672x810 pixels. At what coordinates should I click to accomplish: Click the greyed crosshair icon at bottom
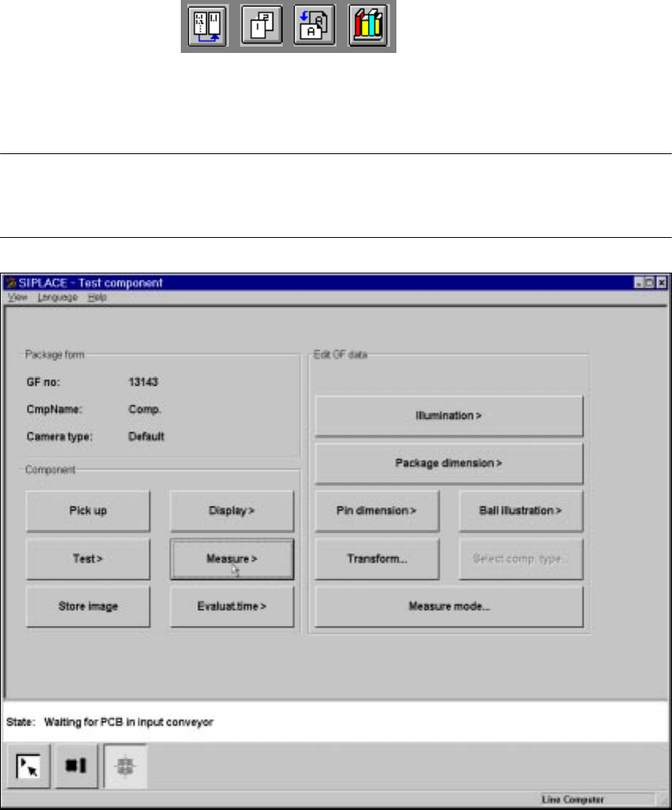[126, 766]
